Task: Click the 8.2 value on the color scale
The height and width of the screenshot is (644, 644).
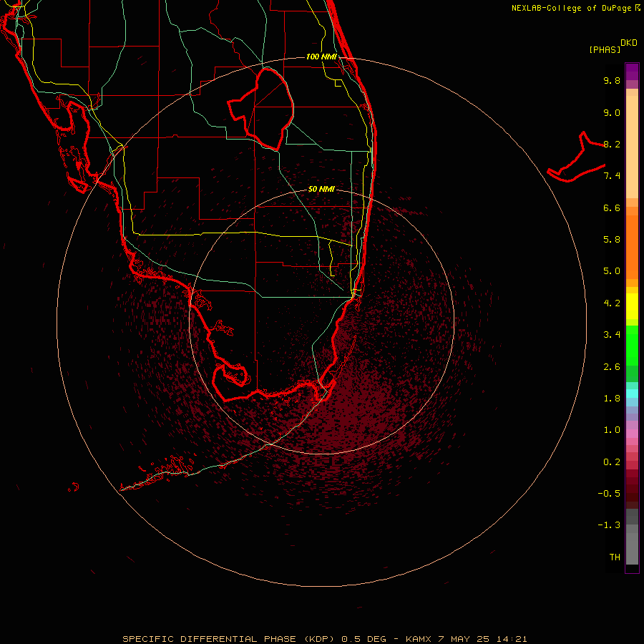Action: pos(612,144)
